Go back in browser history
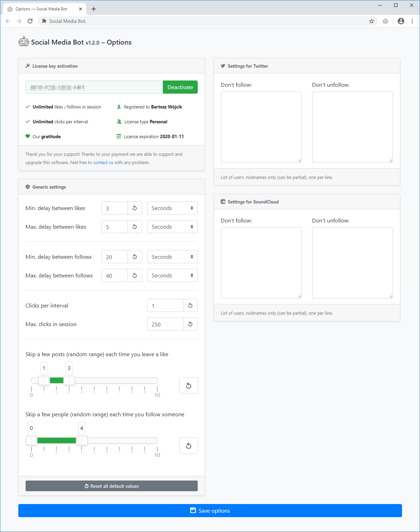The image size is (420, 532). (8, 21)
